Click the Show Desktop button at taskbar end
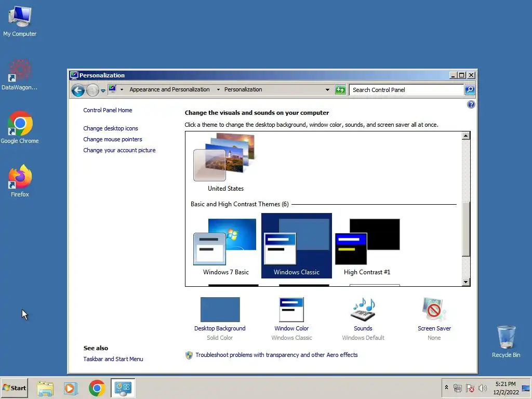The width and height of the screenshot is (532, 399). 526,388
